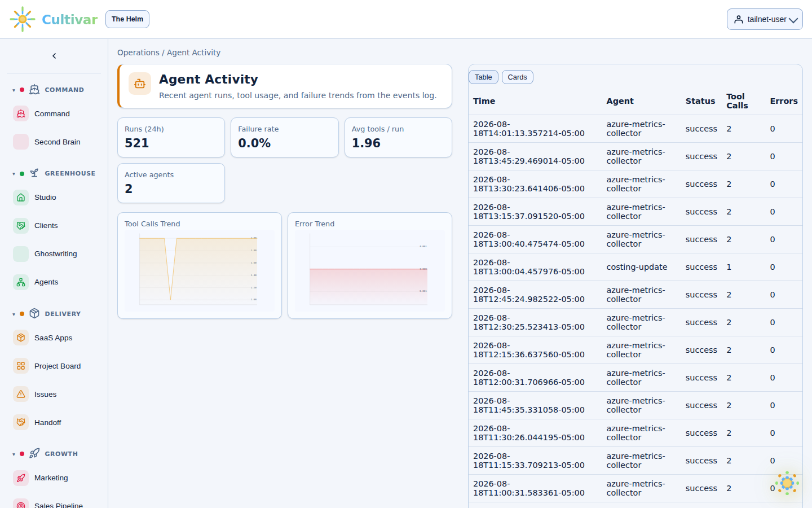Screen dimensions: 812x508
Task: Select the 12:00:31.706966 run timestamp
Action: click(529, 378)
